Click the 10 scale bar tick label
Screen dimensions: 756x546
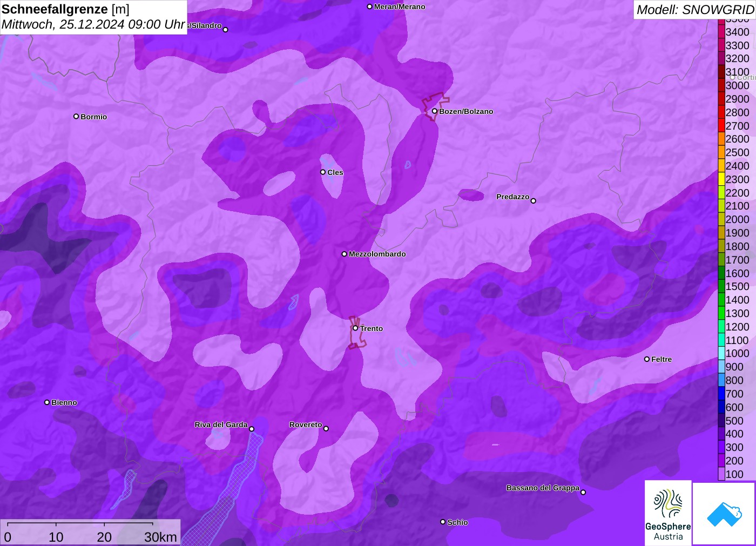56,537
